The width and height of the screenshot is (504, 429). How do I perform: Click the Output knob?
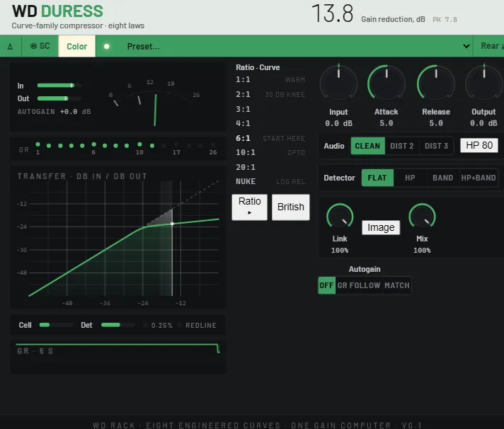pos(483,83)
